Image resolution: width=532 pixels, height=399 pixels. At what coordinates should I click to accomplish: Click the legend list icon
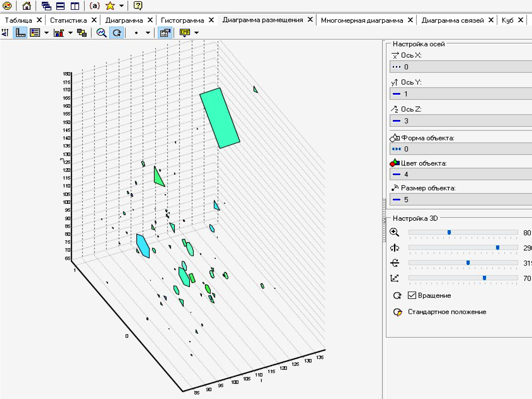click(x=35, y=32)
